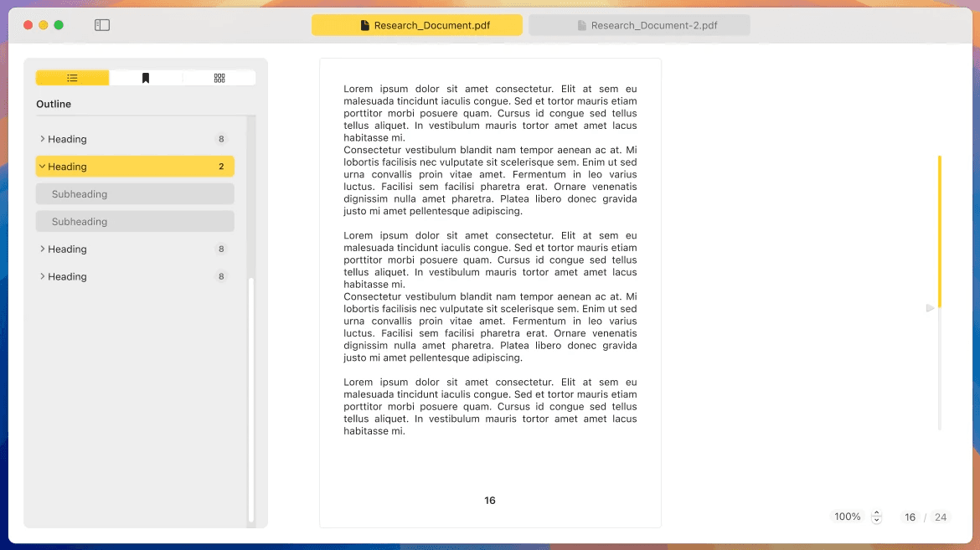Viewport: 980px width, 550px height.
Task: Open the Research_Document-2.pdf tab
Action: click(639, 25)
